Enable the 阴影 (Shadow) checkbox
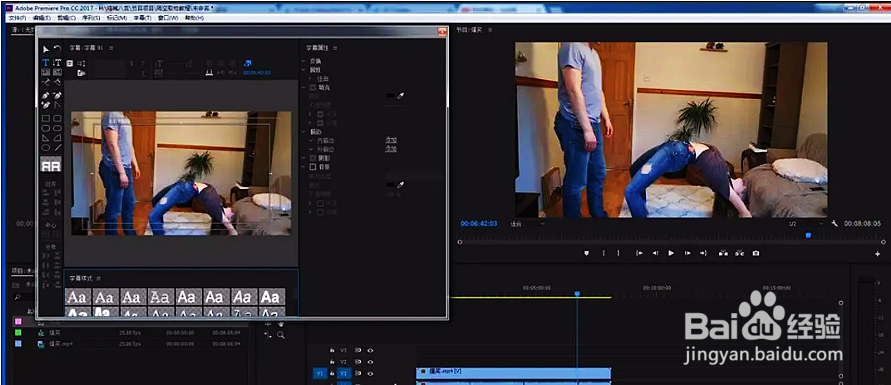Screen dimensions: 891x385 tap(313, 158)
